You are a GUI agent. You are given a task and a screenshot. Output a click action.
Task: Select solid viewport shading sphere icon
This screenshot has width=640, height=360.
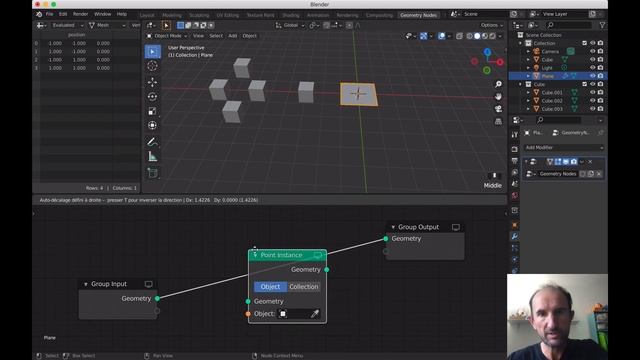(x=477, y=36)
